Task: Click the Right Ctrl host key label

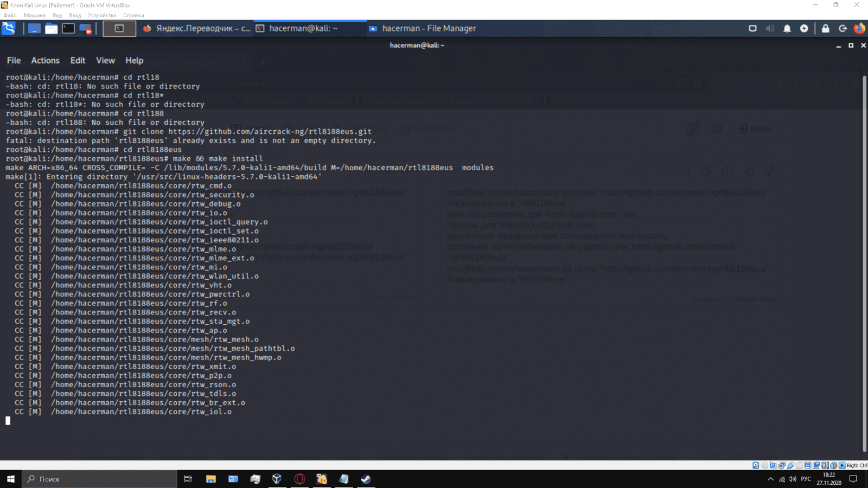Action: [857, 465]
